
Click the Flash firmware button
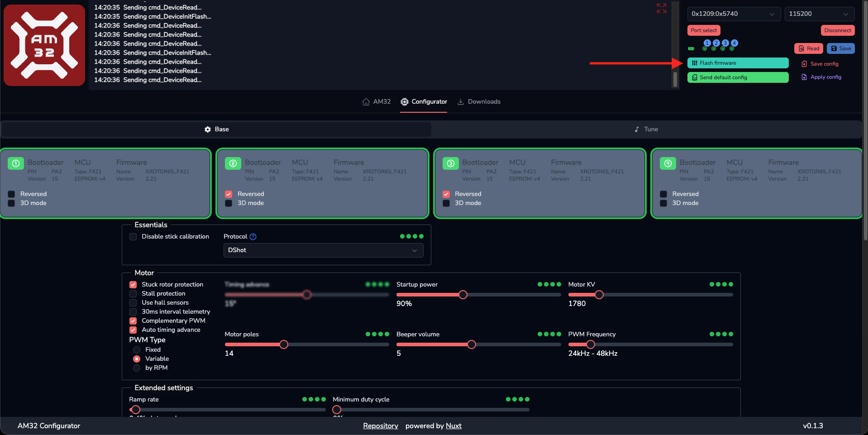click(738, 63)
